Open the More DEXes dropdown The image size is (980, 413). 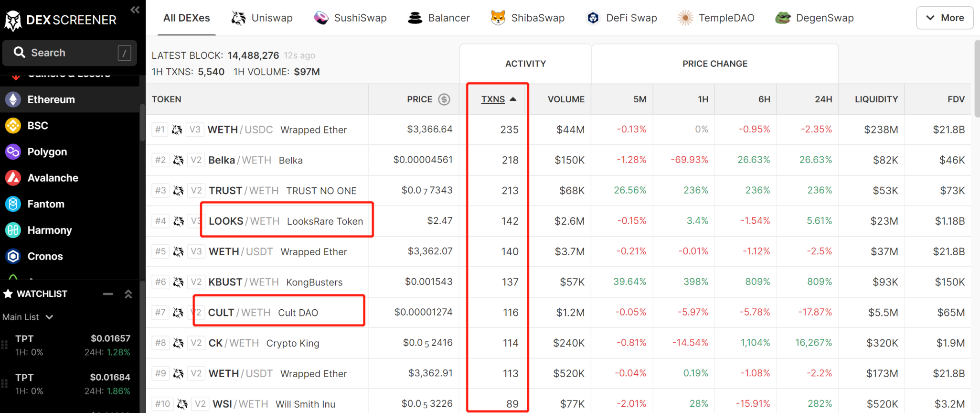click(944, 18)
